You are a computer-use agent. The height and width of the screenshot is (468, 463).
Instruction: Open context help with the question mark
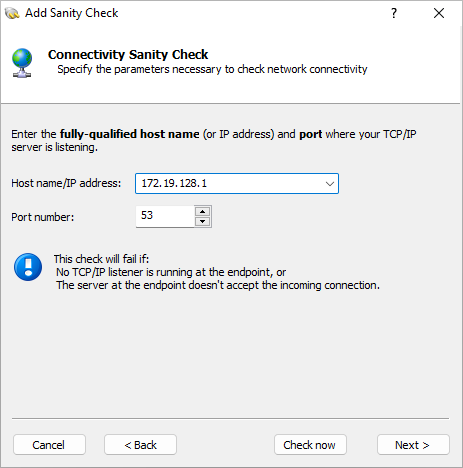394,13
